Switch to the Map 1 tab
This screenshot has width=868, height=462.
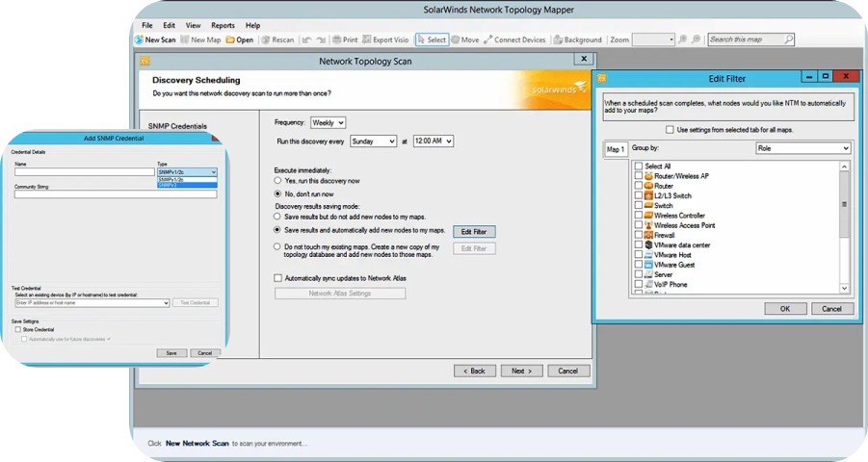pyautogui.click(x=615, y=149)
